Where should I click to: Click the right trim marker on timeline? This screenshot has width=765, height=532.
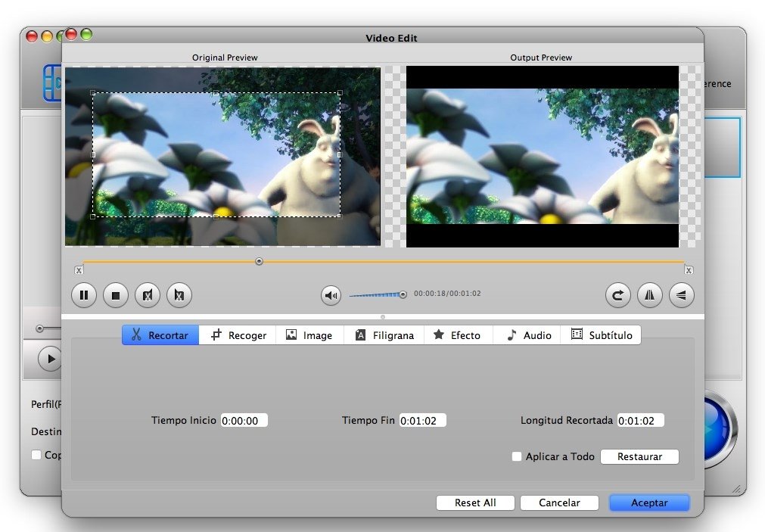pyautogui.click(x=689, y=270)
